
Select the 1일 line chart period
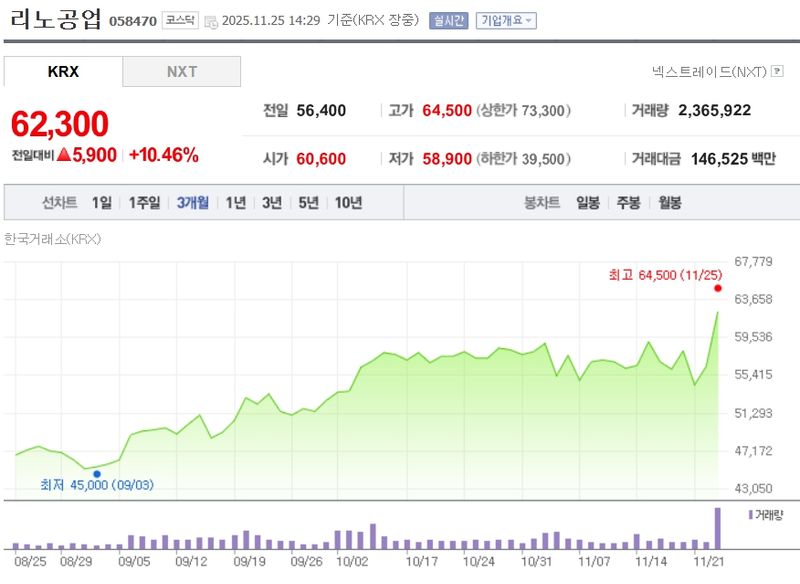click(101, 202)
